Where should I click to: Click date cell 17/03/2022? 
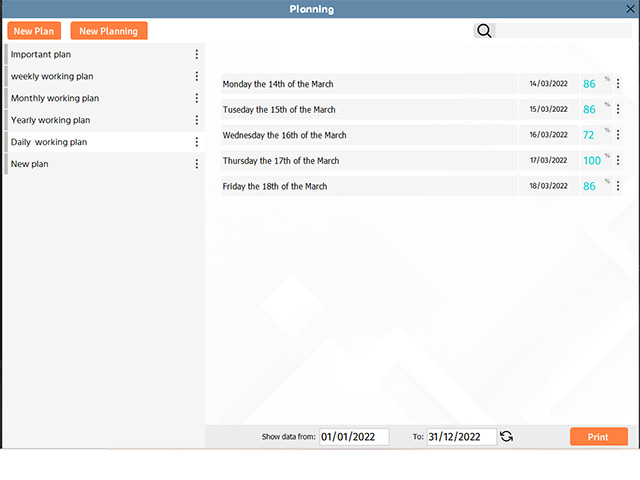point(549,160)
